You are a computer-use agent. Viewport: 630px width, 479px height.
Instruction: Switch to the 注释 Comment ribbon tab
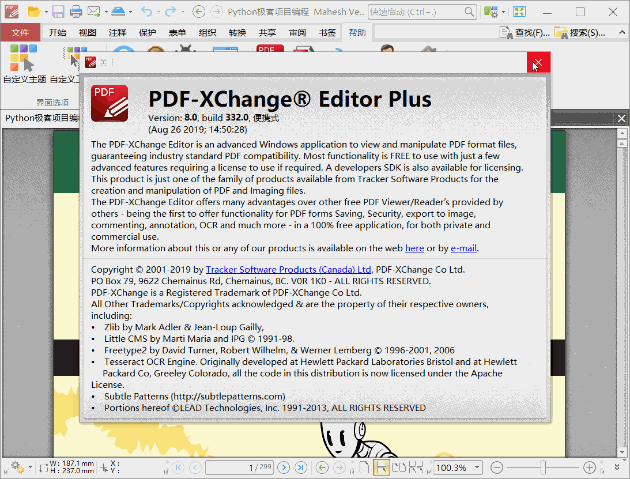pyautogui.click(x=117, y=33)
